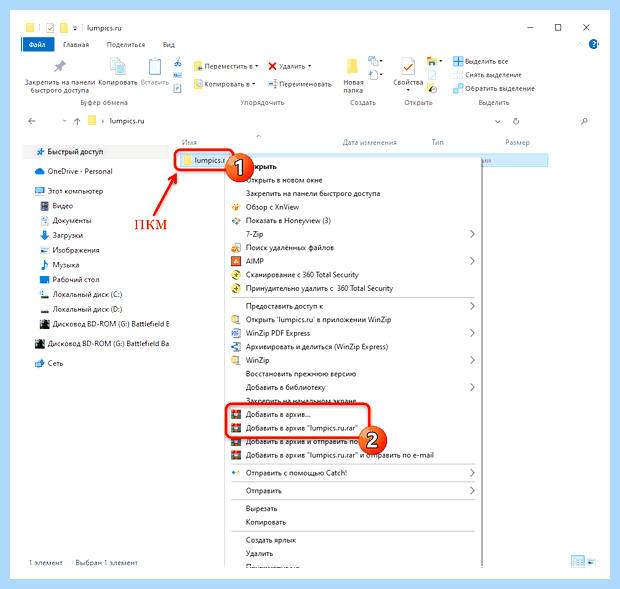
Task: Switch to the Share ribbon tab
Action: tap(126, 45)
